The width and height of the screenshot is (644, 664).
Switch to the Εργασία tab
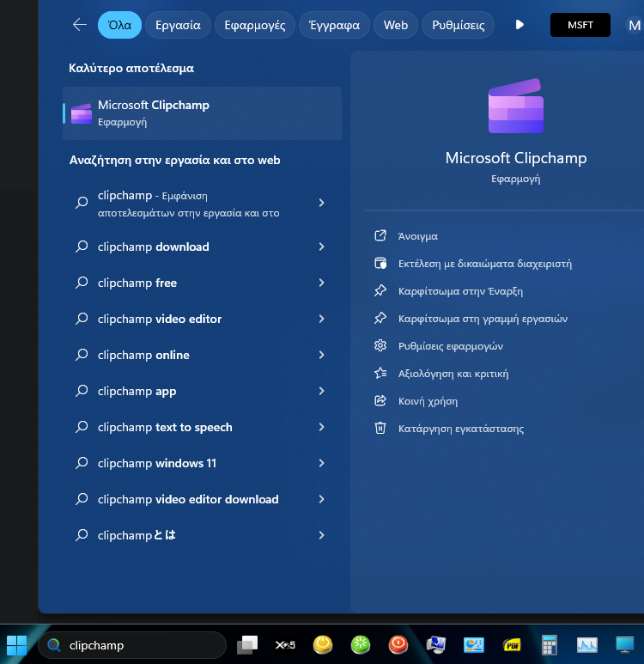pos(178,25)
